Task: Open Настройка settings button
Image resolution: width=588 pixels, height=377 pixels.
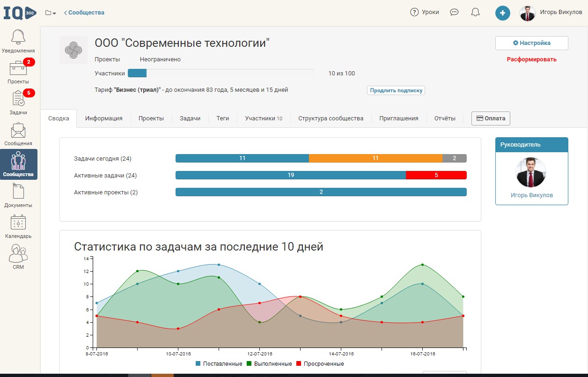Action: coord(532,43)
